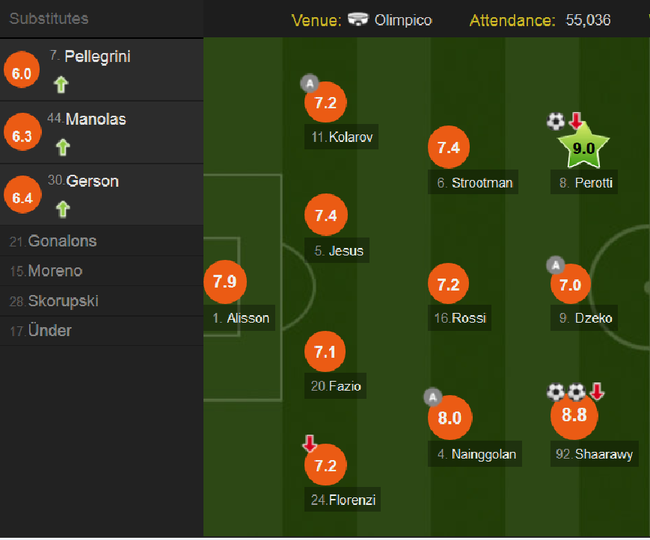650x540 pixels.
Task: Click the red substitution arrow above Shaarawy
Action: click(x=597, y=391)
